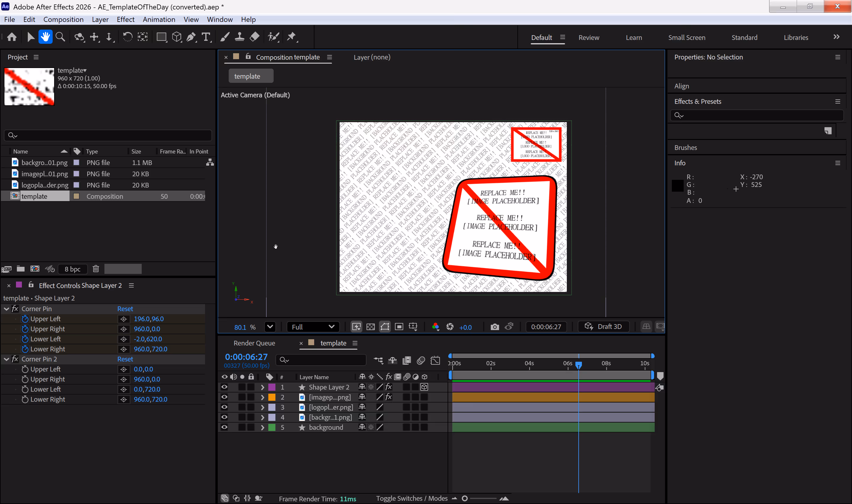Screen dimensions: 852x504
Task: Click the orange label swatch of layer 2
Action: (x=272, y=397)
